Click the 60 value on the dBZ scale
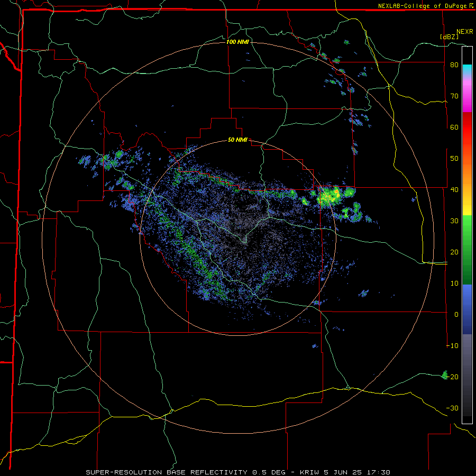The width and height of the screenshot is (476, 476). pyautogui.click(x=454, y=127)
